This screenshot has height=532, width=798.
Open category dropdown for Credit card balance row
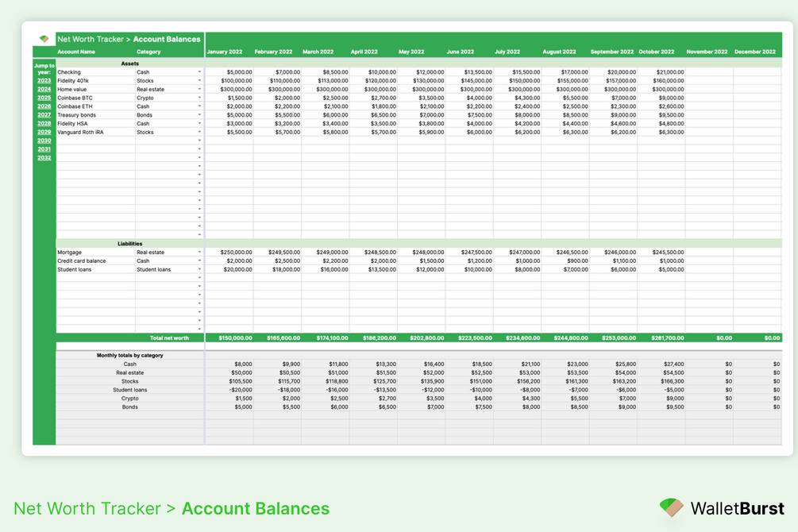coord(199,260)
